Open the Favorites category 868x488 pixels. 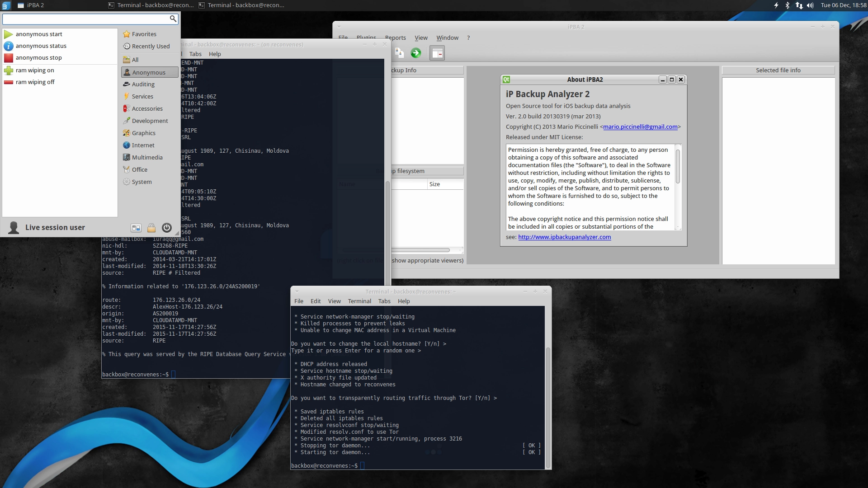click(150, 34)
